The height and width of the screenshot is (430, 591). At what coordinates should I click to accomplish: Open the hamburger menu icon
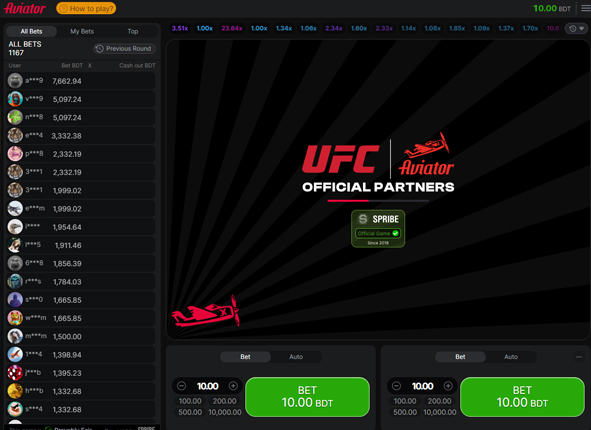[x=585, y=8]
